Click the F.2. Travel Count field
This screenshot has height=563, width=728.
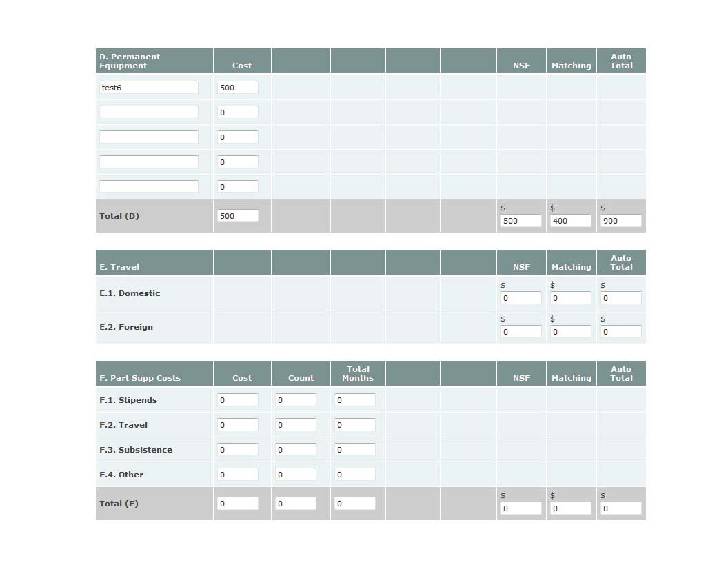pyautogui.click(x=295, y=424)
